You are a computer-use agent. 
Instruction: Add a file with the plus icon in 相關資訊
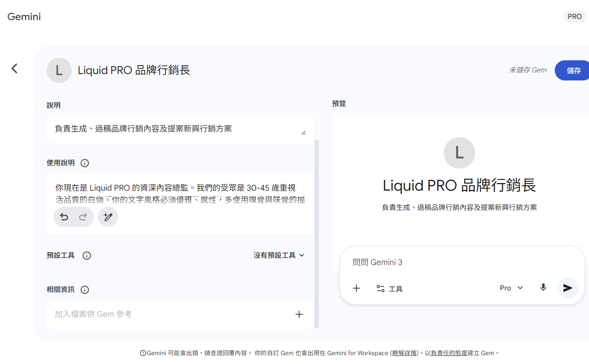coord(299,315)
